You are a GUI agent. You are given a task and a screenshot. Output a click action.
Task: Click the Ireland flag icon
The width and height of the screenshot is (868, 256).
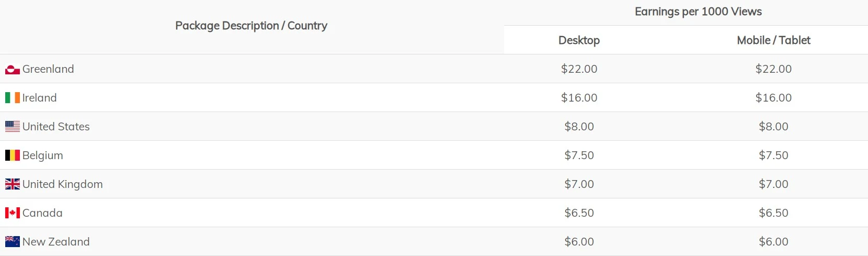13,98
